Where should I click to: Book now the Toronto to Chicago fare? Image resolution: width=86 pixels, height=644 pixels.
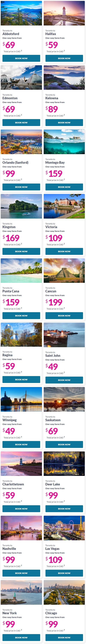click(64, 637)
